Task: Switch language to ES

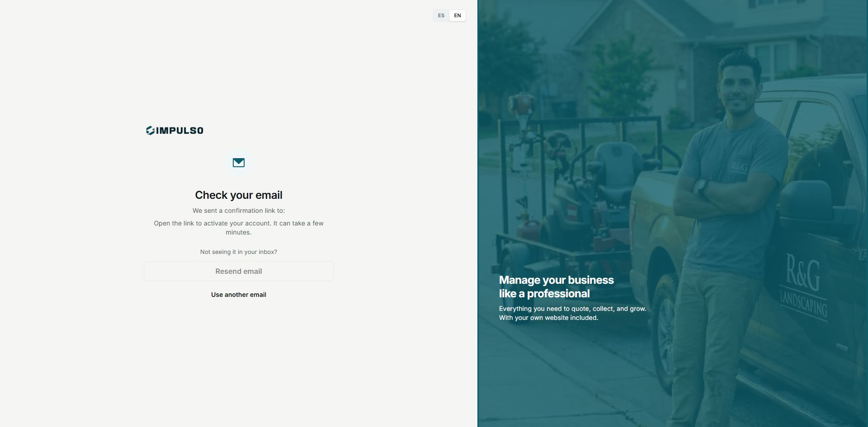Action: click(441, 15)
